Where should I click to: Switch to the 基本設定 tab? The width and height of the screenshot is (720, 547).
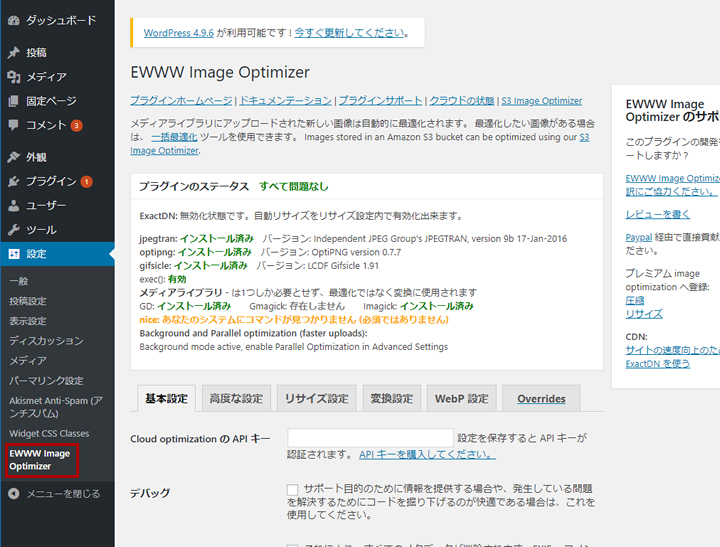pyautogui.click(x=167, y=399)
